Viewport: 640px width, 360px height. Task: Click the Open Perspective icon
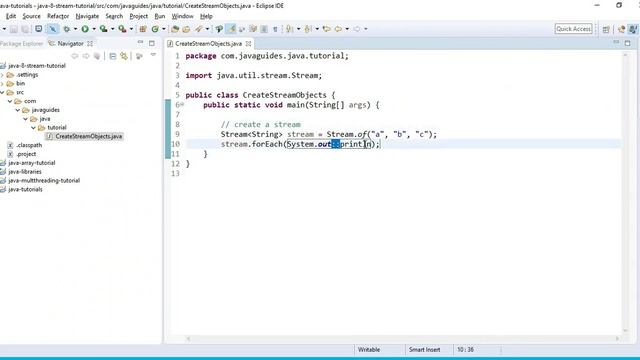(606, 29)
